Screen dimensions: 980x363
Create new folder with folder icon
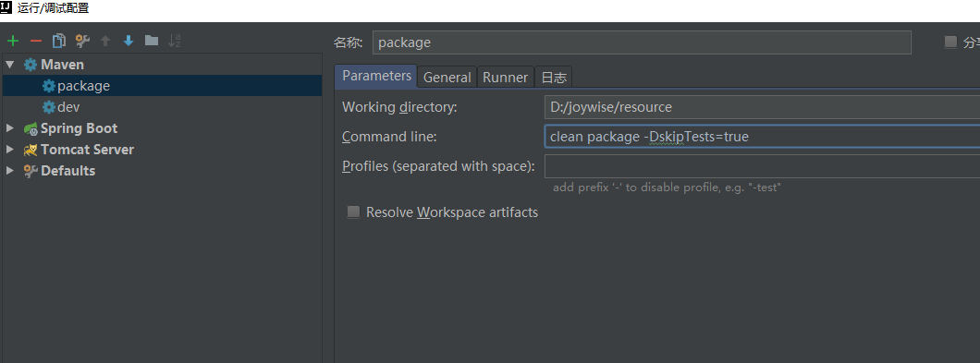(x=152, y=41)
